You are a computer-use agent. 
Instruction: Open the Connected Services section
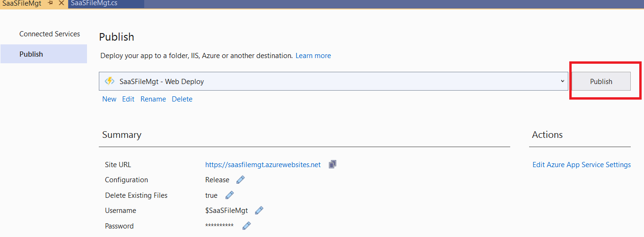pos(50,34)
